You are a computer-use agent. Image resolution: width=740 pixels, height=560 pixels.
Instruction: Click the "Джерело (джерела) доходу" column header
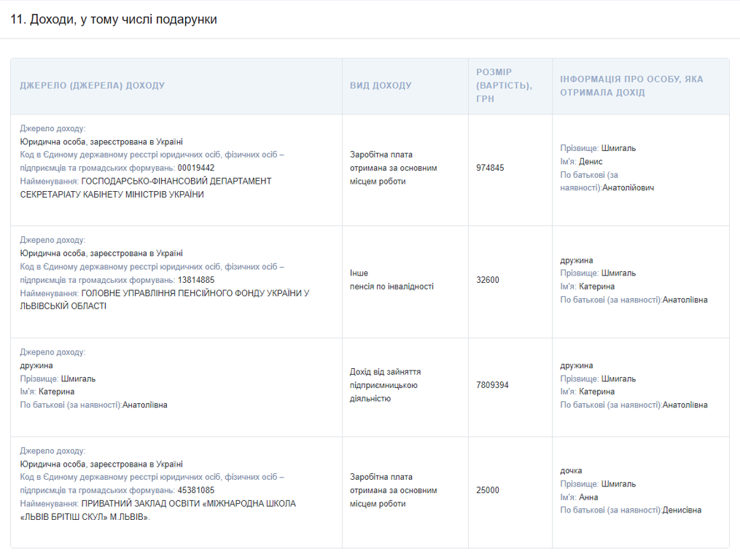point(93,85)
